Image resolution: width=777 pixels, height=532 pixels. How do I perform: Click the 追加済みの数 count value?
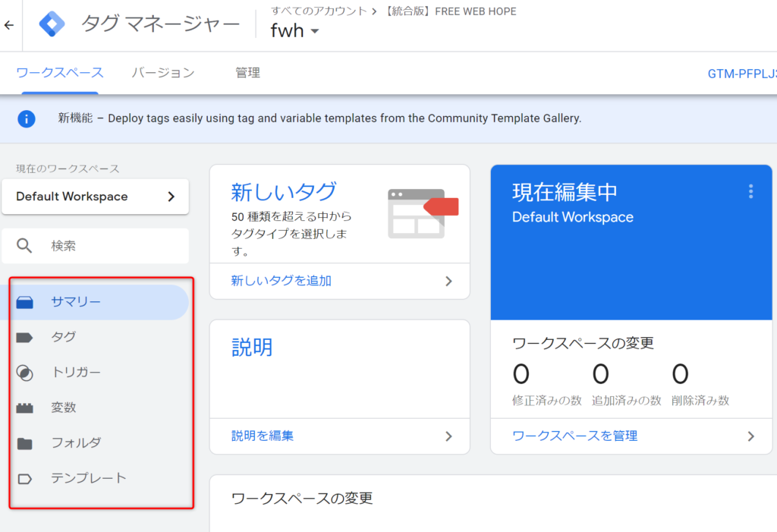[x=601, y=374]
